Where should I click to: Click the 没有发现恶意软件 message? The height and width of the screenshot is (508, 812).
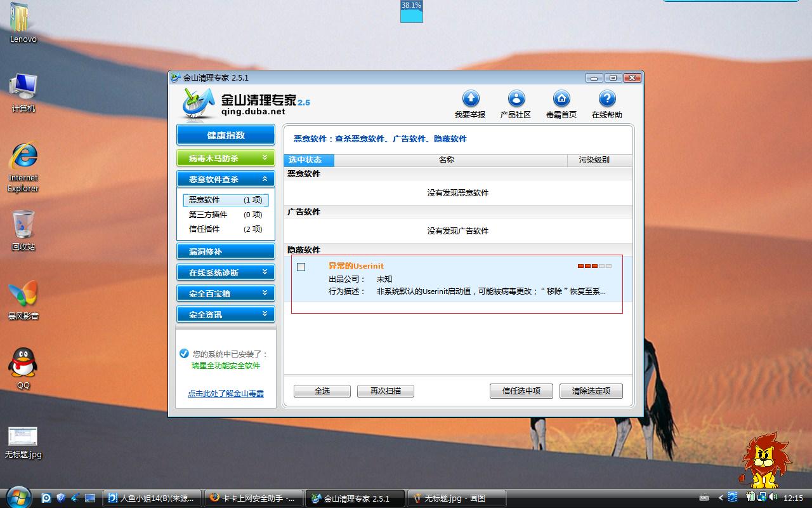[458, 192]
